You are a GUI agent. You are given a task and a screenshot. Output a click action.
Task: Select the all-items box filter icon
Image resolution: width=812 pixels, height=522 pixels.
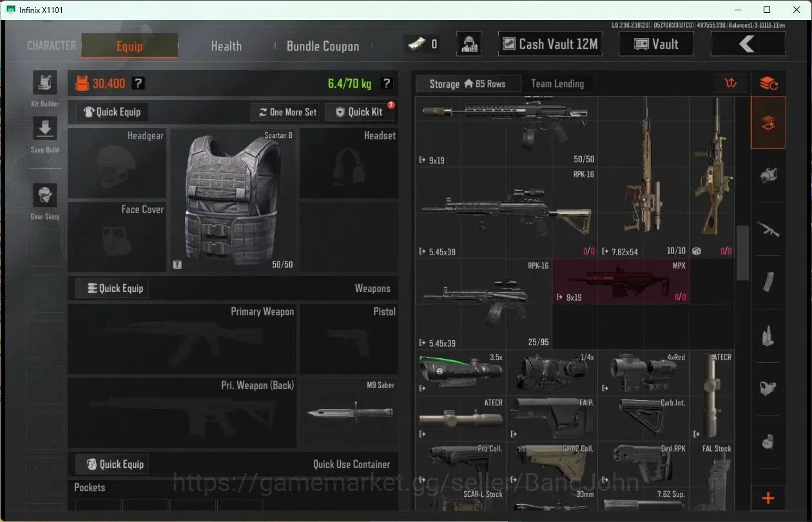click(x=768, y=123)
